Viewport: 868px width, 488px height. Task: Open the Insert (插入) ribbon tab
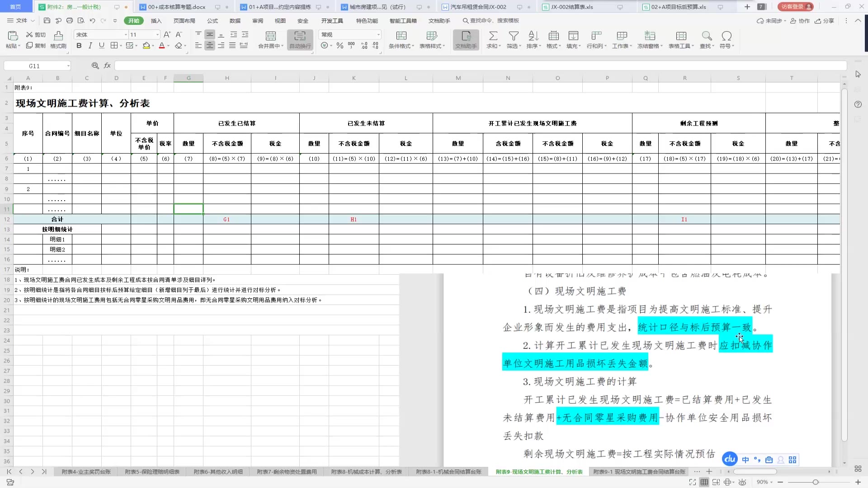click(x=156, y=21)
